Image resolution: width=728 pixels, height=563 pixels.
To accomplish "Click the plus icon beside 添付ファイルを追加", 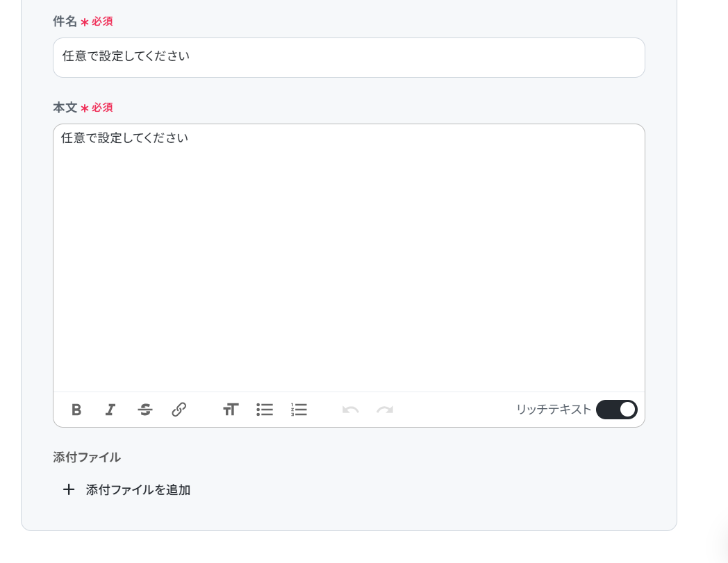I will coord(69,489).
